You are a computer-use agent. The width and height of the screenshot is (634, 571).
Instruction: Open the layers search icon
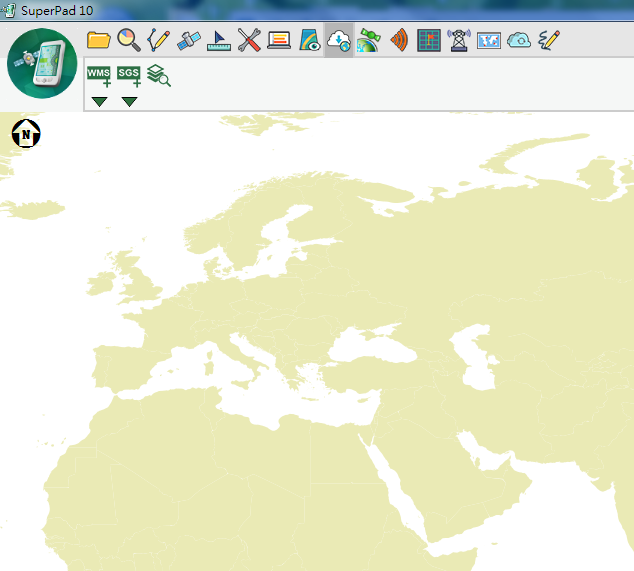(159, 76)
